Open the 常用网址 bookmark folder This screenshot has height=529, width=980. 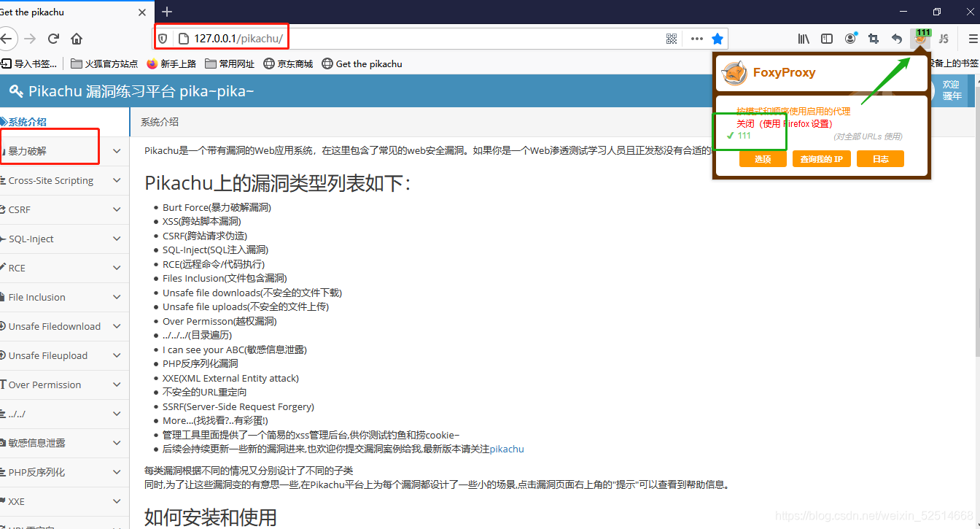(230, 63)
